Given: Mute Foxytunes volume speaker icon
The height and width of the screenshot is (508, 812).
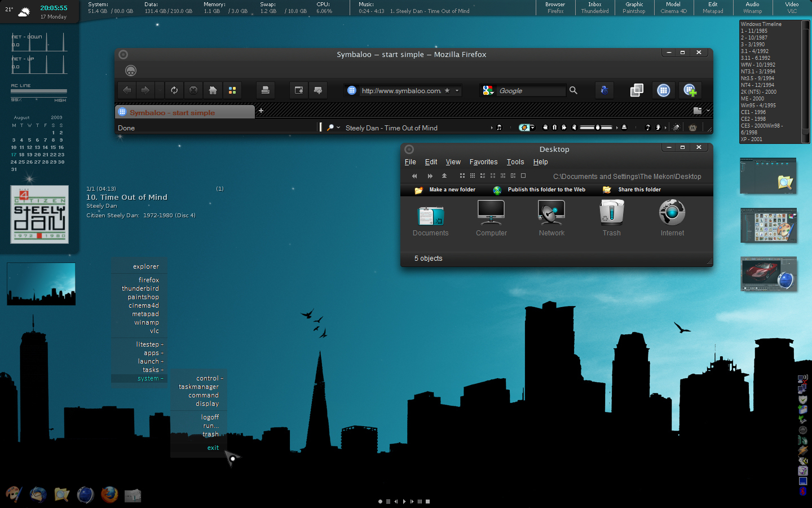Looking at the screenshot, I should click(x=574, y=128).
